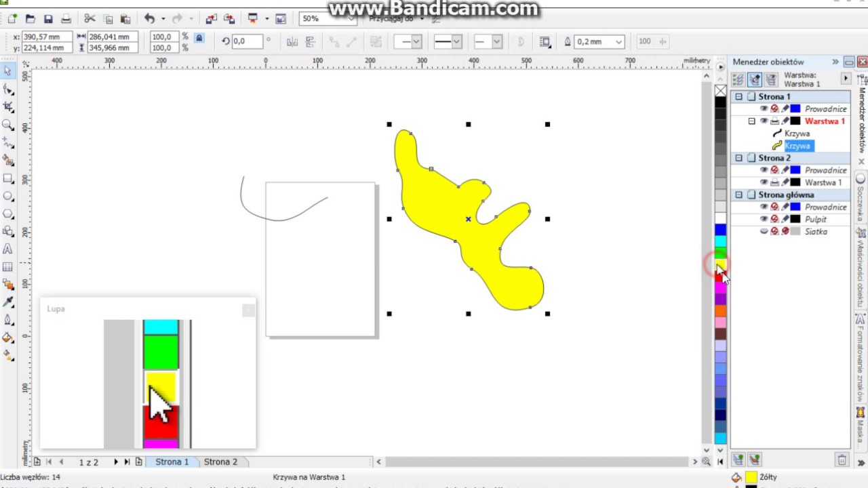868x488 pixels.
Task: Select the Pick (arrow) tool
Action: (x=8, y=71)
